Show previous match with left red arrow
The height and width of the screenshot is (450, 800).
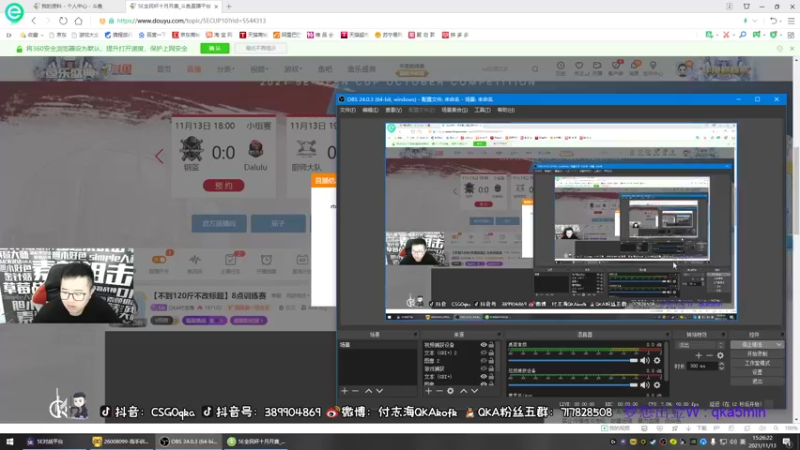tap(159, 156)
